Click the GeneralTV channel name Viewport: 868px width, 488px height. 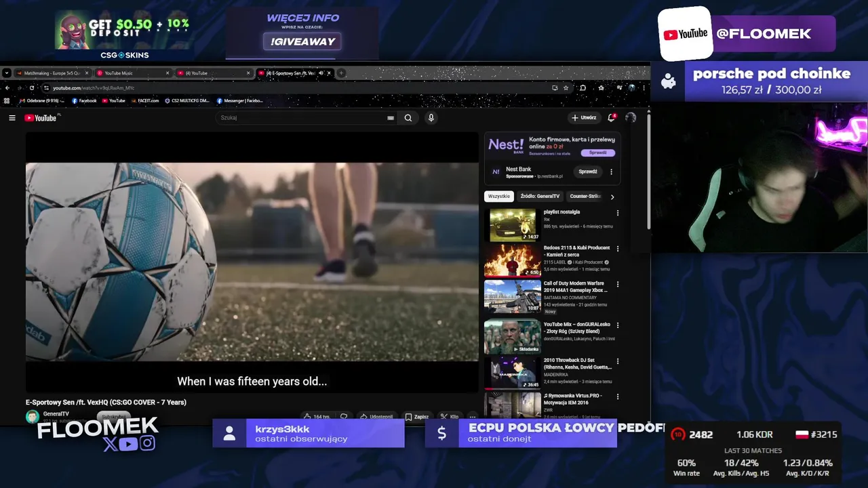pyautogui.click(x=56, y=414)
